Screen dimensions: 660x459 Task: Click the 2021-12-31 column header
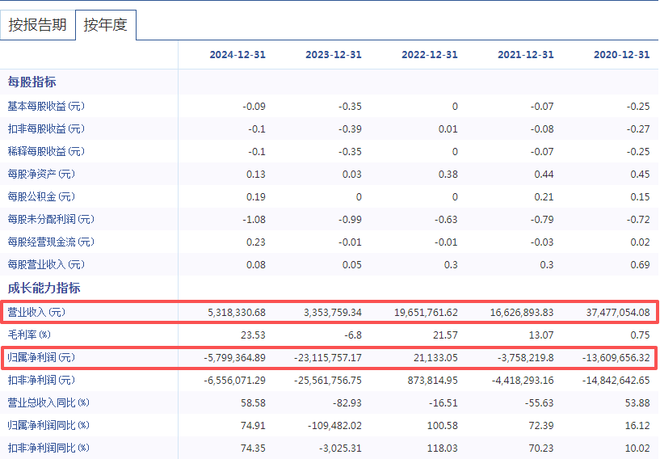[524, 55]
